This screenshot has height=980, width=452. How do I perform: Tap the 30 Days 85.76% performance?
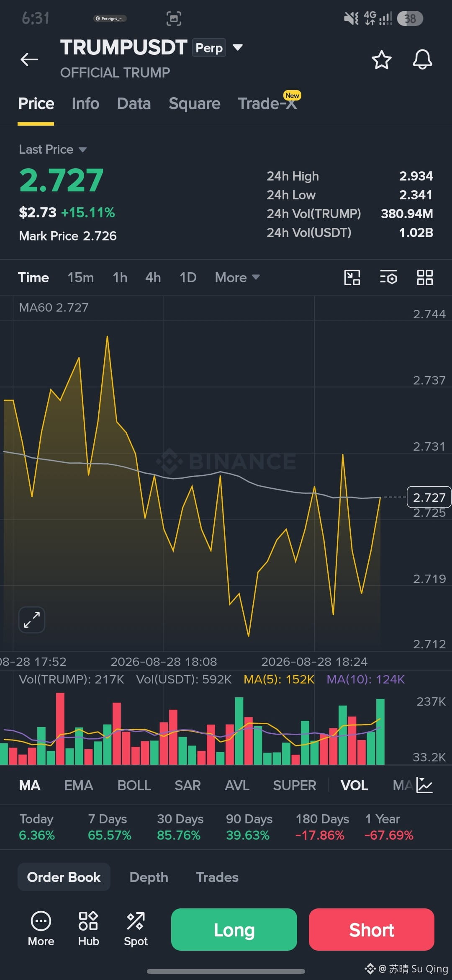tap(180, 827)
